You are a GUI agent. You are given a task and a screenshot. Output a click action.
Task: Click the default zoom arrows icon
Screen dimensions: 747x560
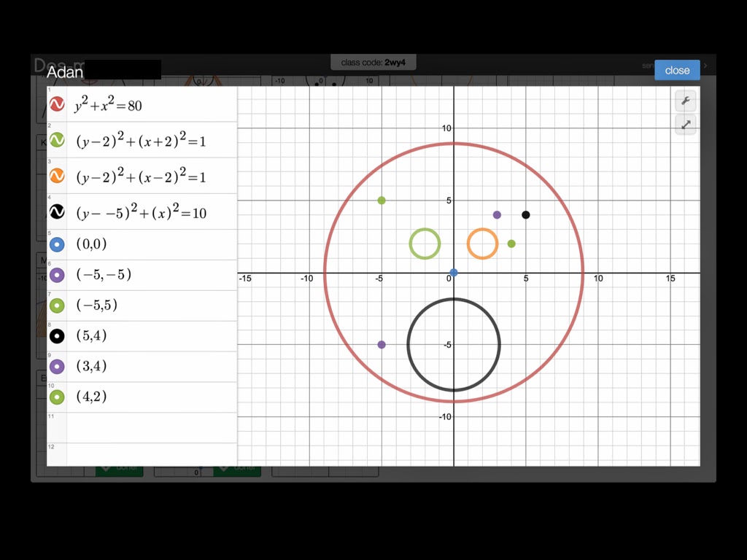(685, 124)
